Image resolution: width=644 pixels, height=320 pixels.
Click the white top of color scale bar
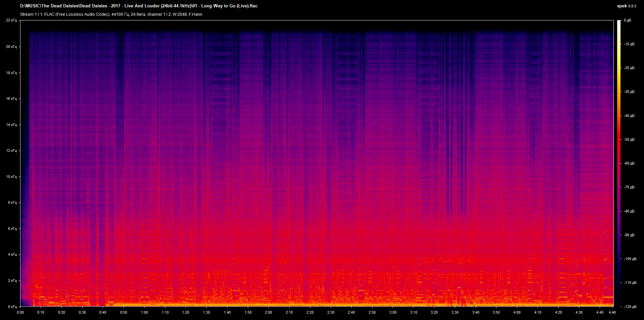[x=619, y=23]
